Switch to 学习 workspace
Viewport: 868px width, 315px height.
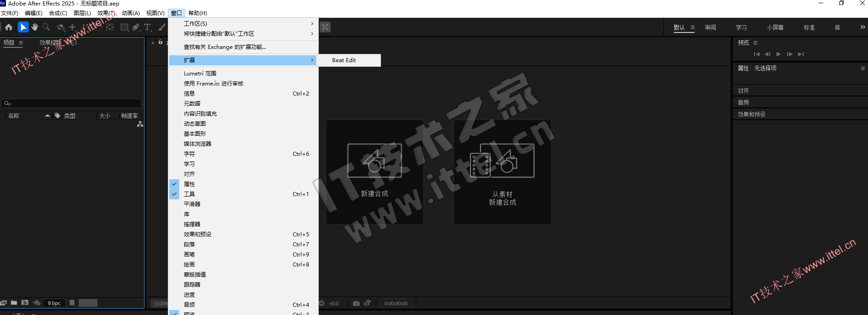(741, 27)
